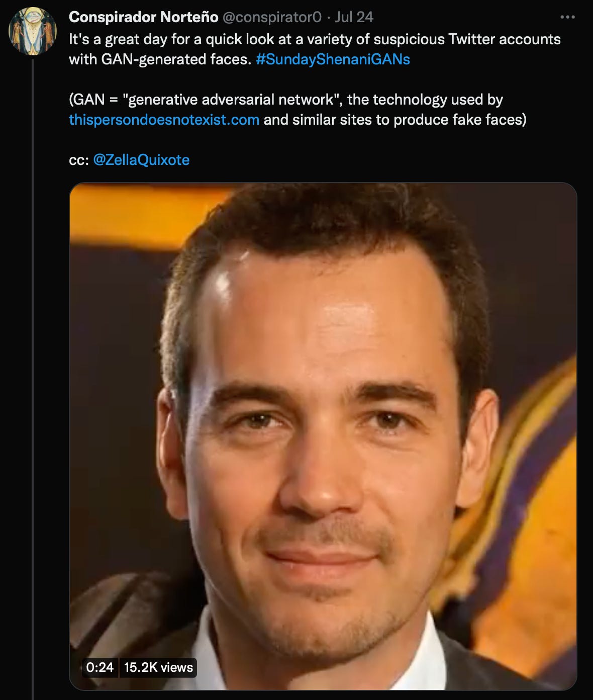
Task: Visit the thispersondoesnotexist.com link
Action: [164, 120]
